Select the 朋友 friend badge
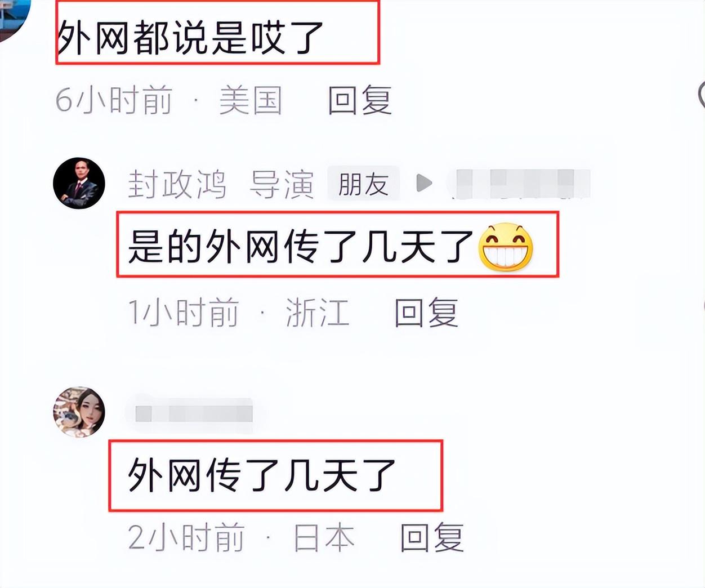Viewport: 705px width, 588px height. (363, 184)
